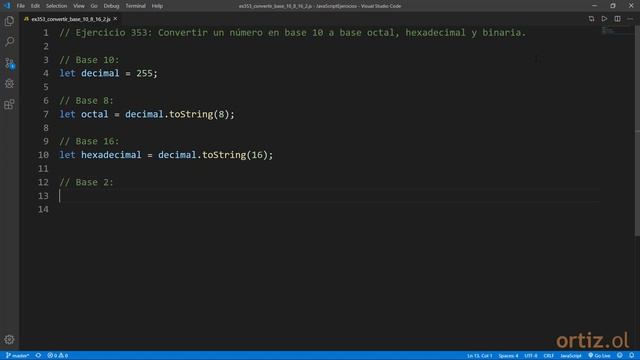
Task: Click 'toString(8)' on line 7
Action: (x=199, y=114)
